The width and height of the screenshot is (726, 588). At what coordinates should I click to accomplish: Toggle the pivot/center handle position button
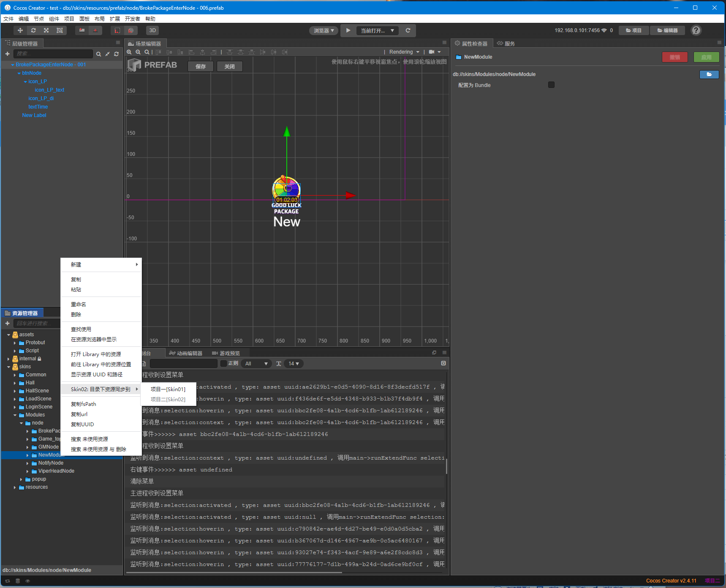[82, 30]
